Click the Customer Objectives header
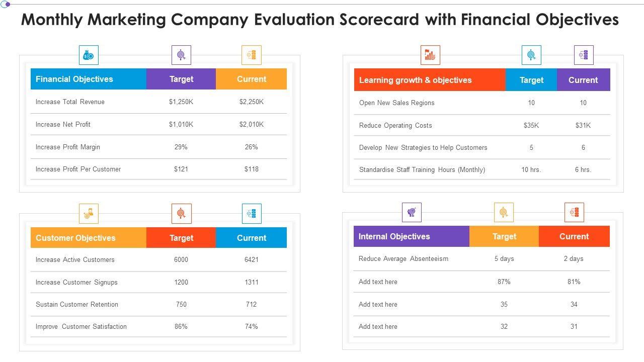Viewport: 644px width, 362px height. [x=75, y=238]
